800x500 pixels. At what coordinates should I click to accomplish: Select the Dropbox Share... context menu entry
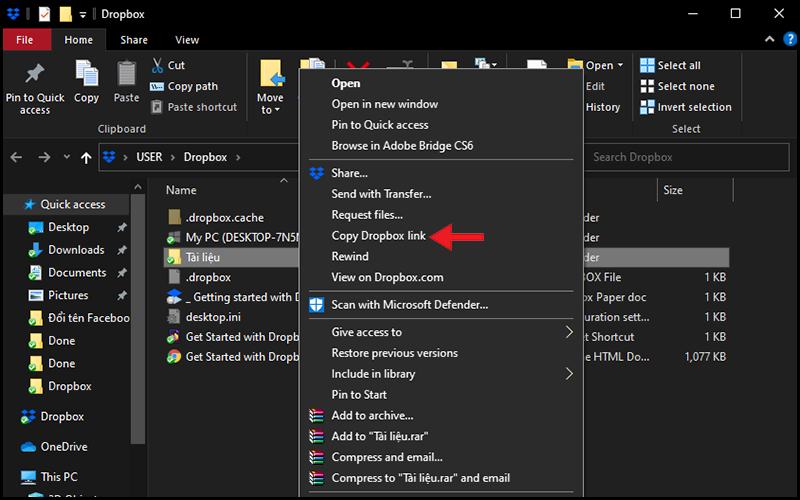tap(349, 173)
